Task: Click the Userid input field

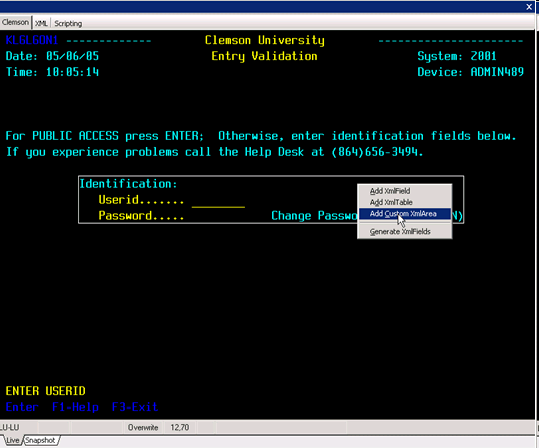Action: click(x=218, y=200)
